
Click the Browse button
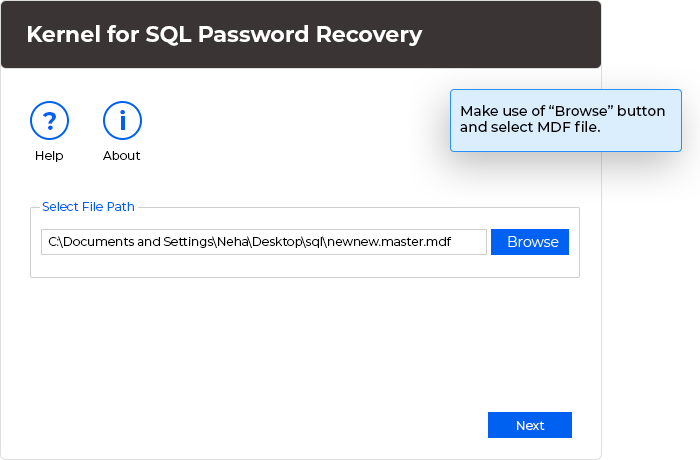(x=530, y=242)
